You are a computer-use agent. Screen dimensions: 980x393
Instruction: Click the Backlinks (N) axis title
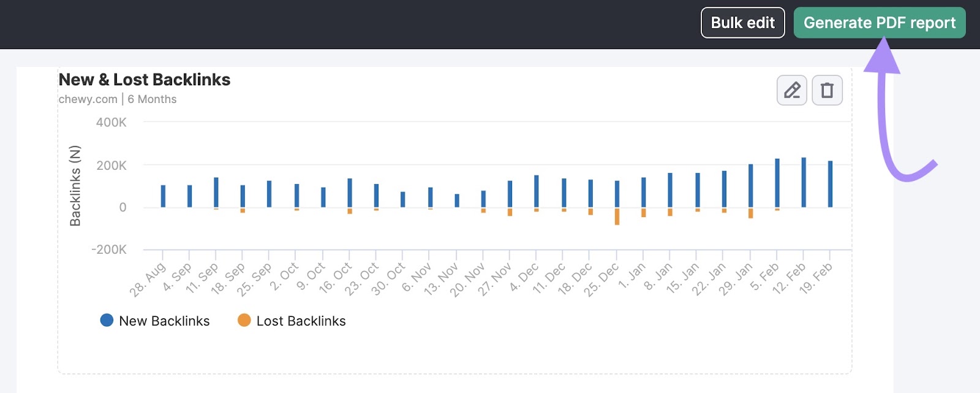pyautogui.click(x=75, y=186)
